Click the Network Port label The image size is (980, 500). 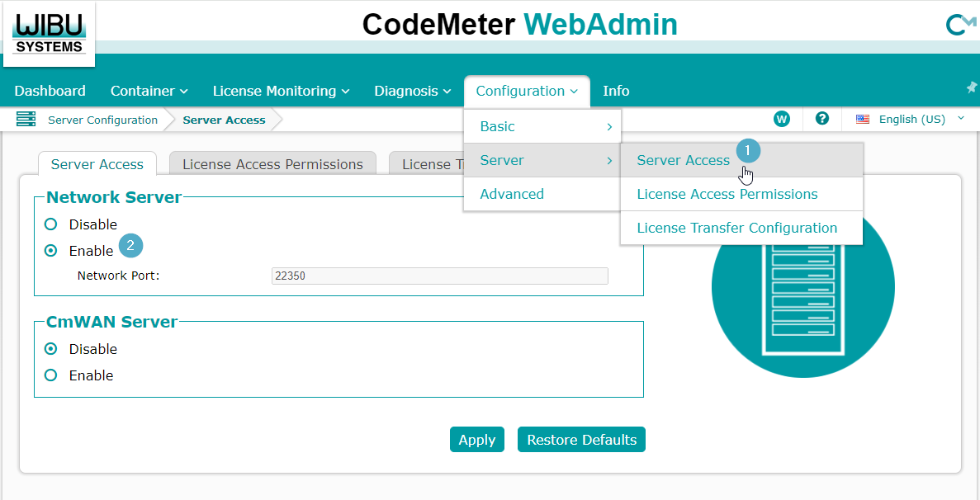(119, 276)
